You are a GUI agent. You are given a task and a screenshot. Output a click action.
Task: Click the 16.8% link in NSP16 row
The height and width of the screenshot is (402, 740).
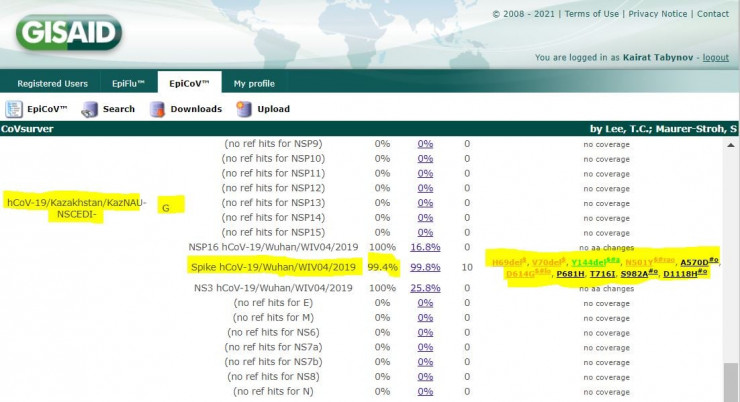[425, 247]
